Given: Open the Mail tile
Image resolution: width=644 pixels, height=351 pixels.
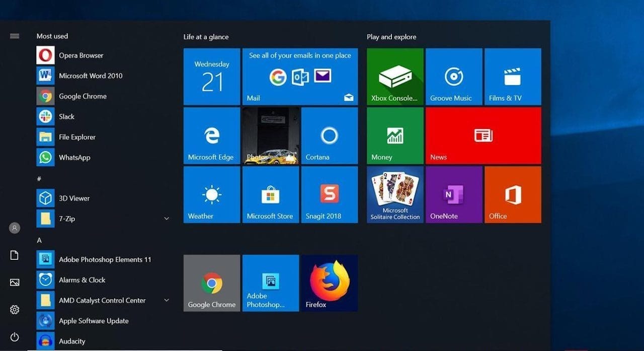Looking at the screenshot, I should [x=300, y=77].
